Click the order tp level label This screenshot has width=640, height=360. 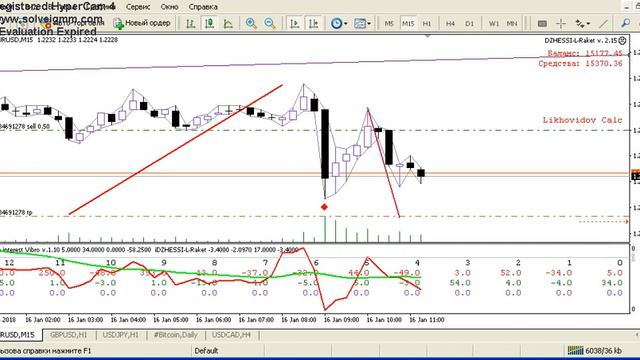pos(16,213)
